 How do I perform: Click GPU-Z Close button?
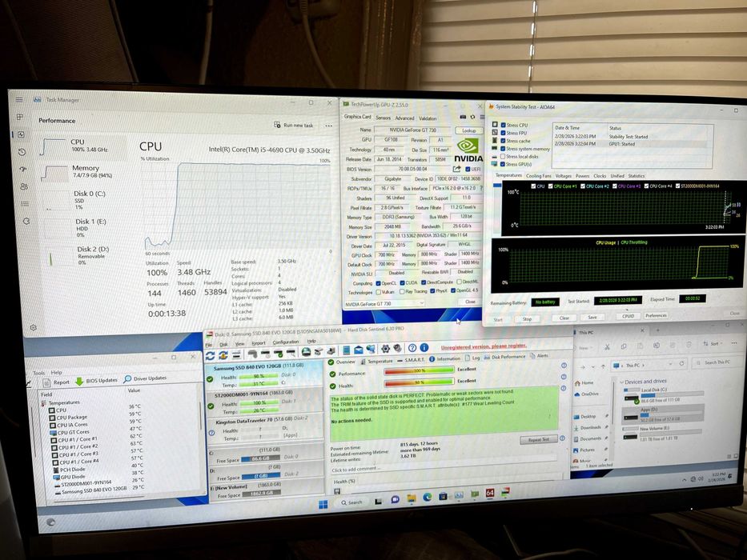click(470, 302)
